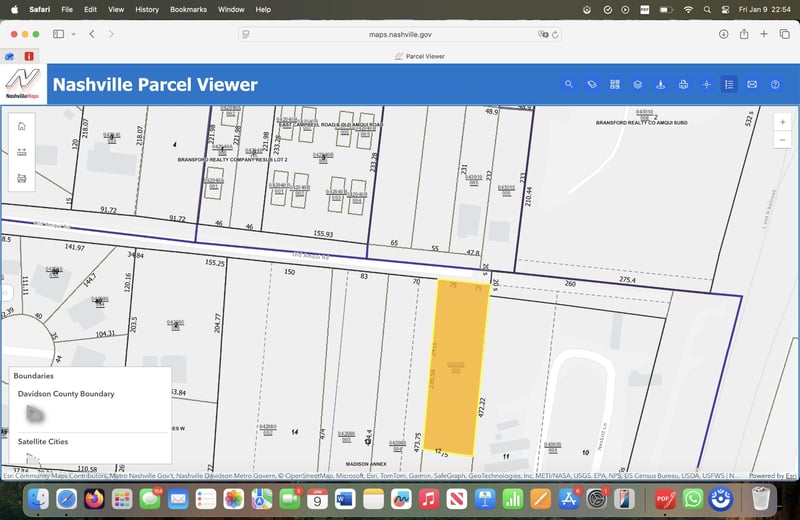Open the map layers stack icon
The height and width of the screenshot is (520, 800).
[637, 85]
